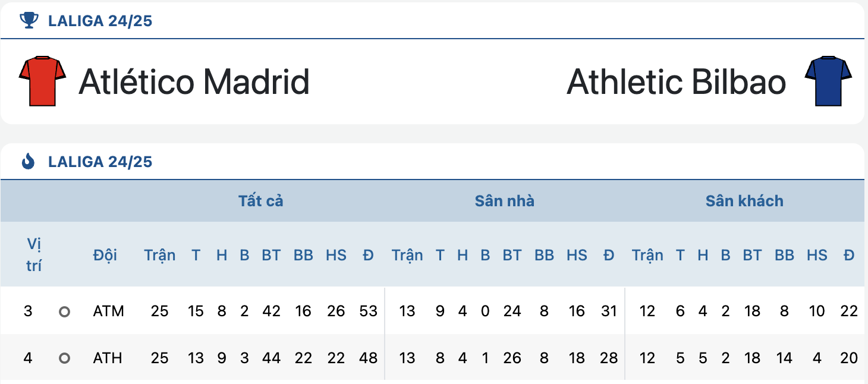Screen dimensions: 868x384
Task: Sort by the Vị trí column header
Action: pyautogui.click(x=34, y=255)
